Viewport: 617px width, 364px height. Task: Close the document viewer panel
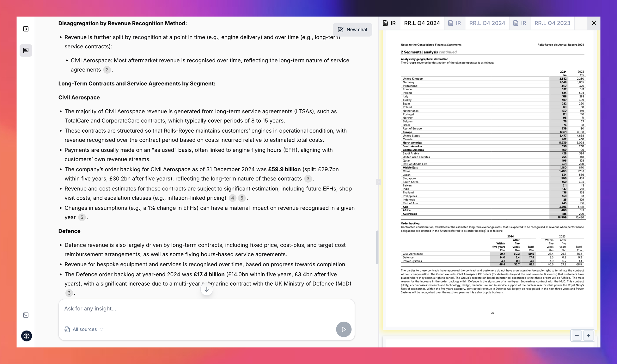(594, 23)
